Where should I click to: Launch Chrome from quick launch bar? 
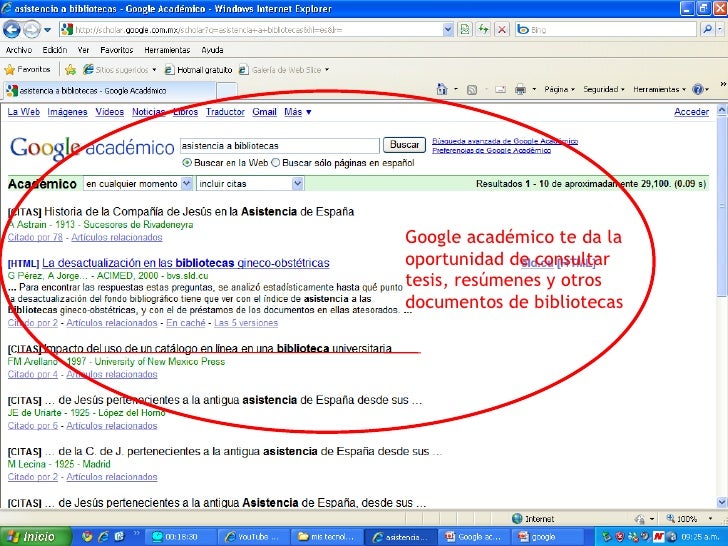[87, 537]
